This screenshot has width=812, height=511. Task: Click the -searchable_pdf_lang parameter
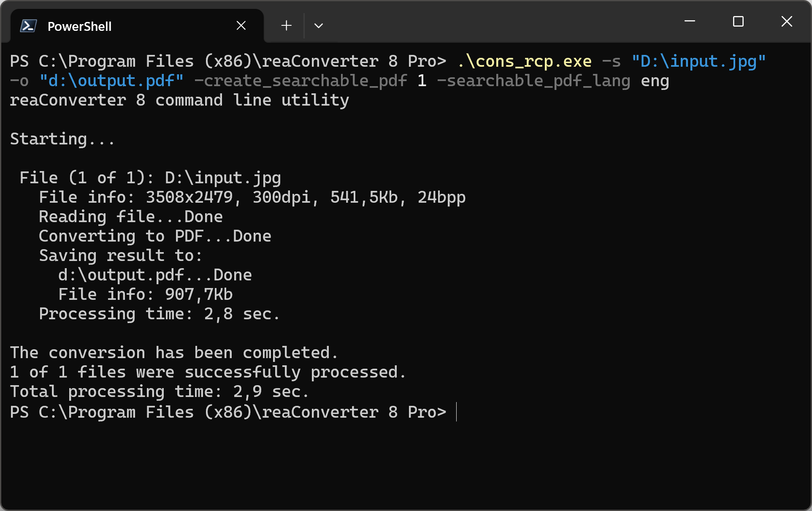coord(533,81)
